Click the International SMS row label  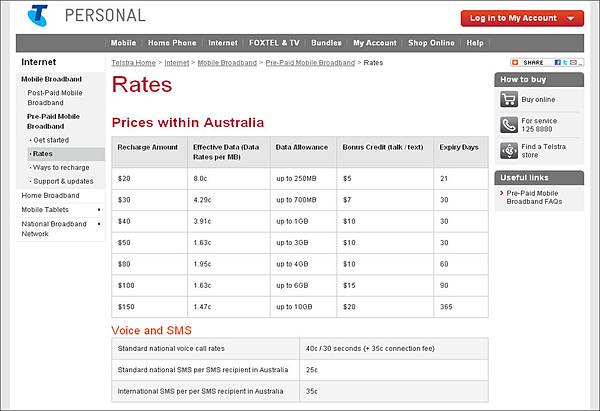201,391
